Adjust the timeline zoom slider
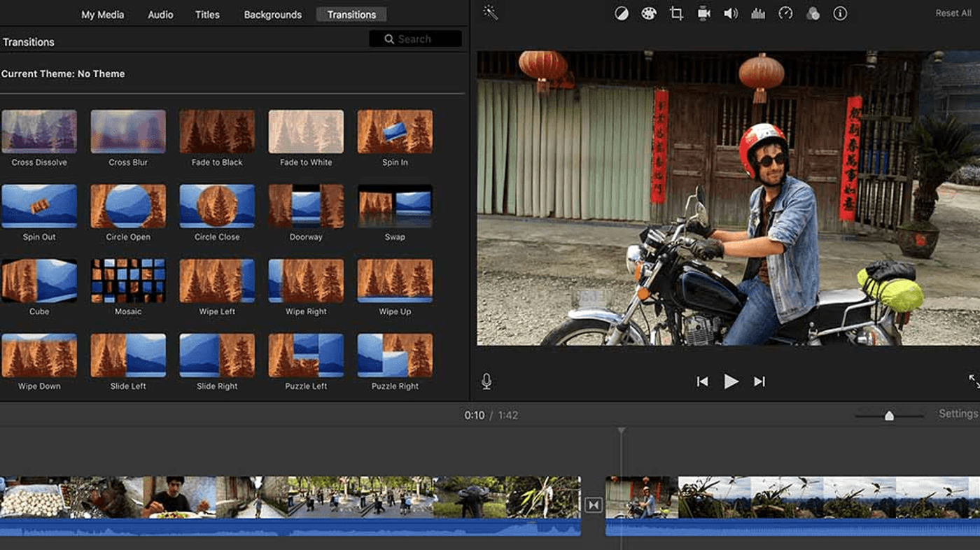This screenshot has height=550, width=980. point(889,414)
